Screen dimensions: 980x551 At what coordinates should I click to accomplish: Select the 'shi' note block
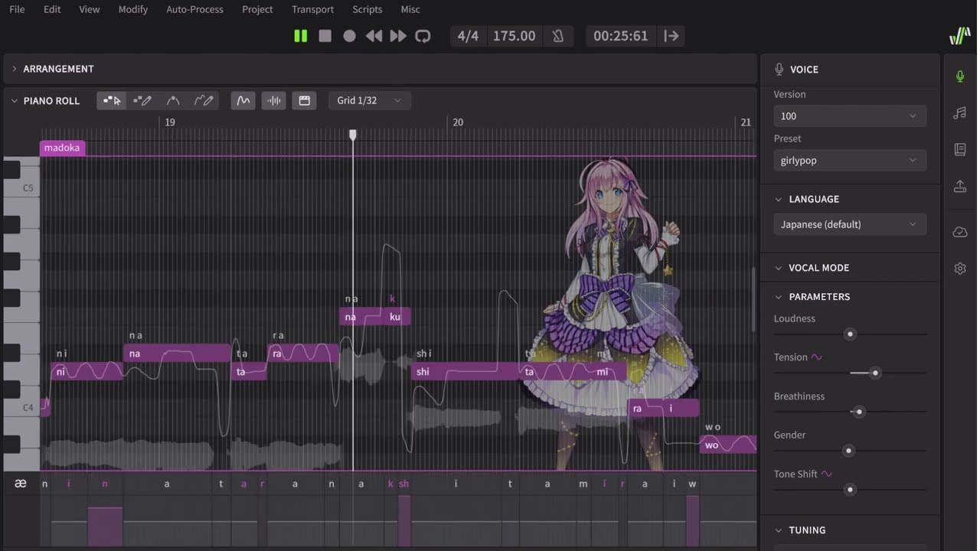[x=465, y=372]
